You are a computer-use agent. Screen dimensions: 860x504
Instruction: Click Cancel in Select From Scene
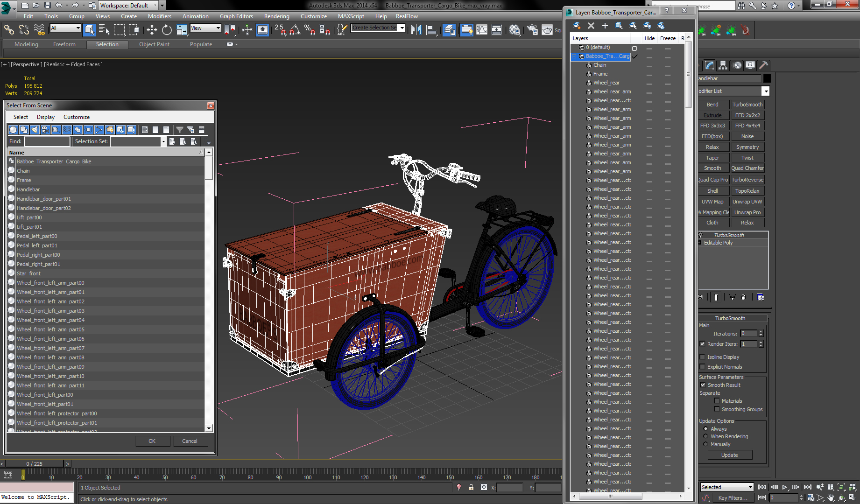pyautogui.click(x=190, y=441)
